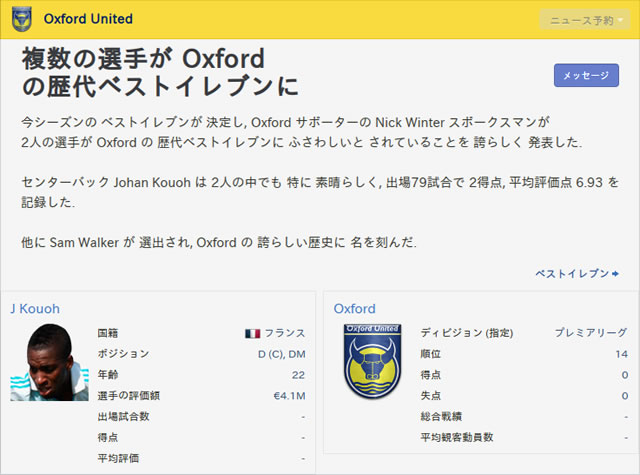Click the メッセージ button
The height and width of the screenshot is (475, 640).
586,75
